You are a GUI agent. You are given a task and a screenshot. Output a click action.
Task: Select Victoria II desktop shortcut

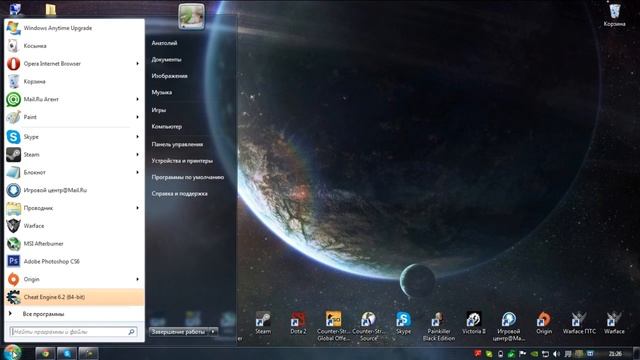click(x=474, y=323)
